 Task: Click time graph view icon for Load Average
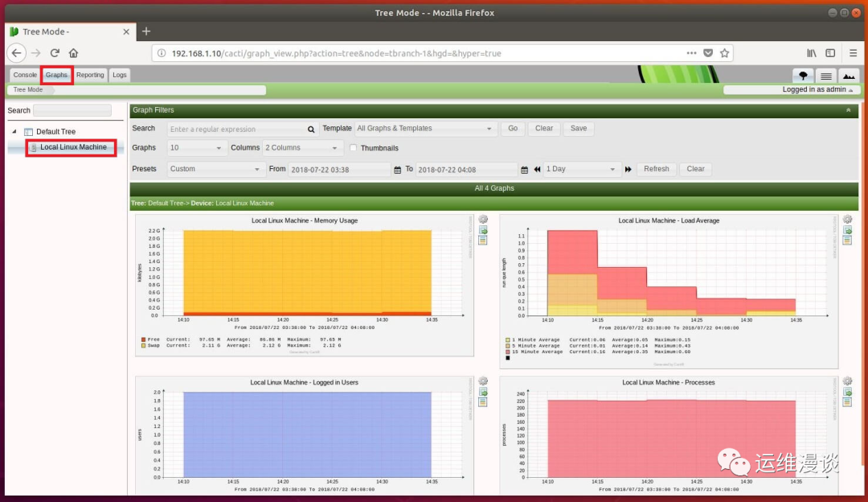[x=848, y=241]
